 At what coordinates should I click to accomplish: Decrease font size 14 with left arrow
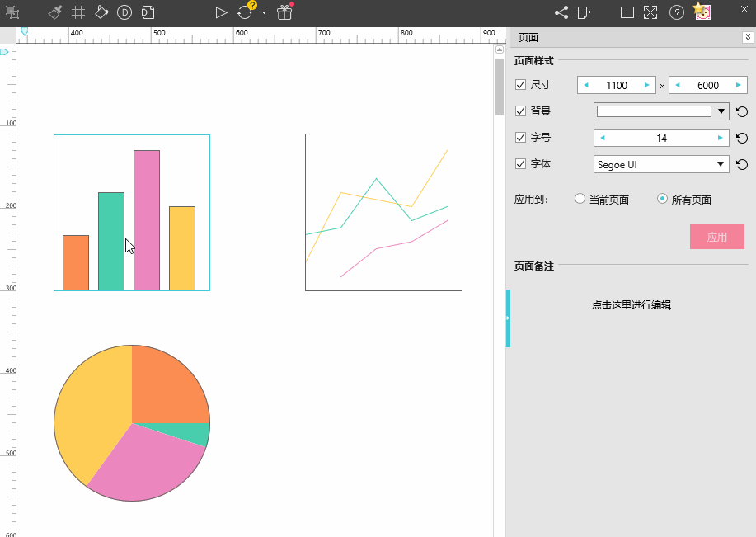(x=602, y=138)
